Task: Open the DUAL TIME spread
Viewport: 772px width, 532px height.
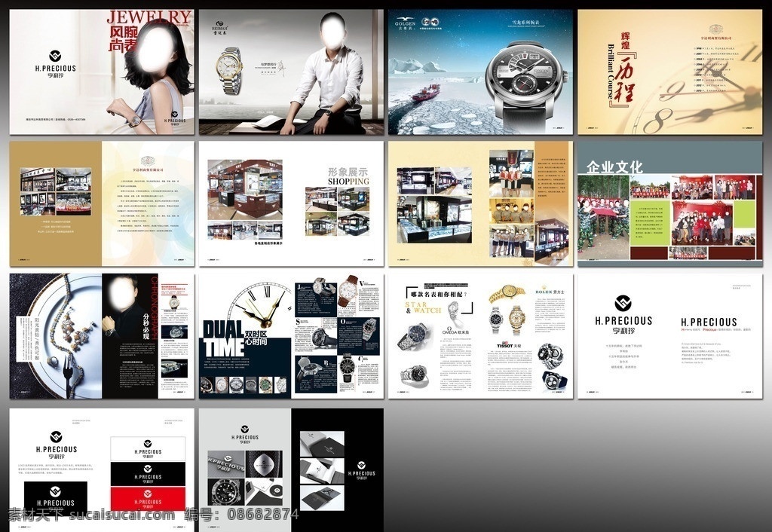Action: [291, 336]
